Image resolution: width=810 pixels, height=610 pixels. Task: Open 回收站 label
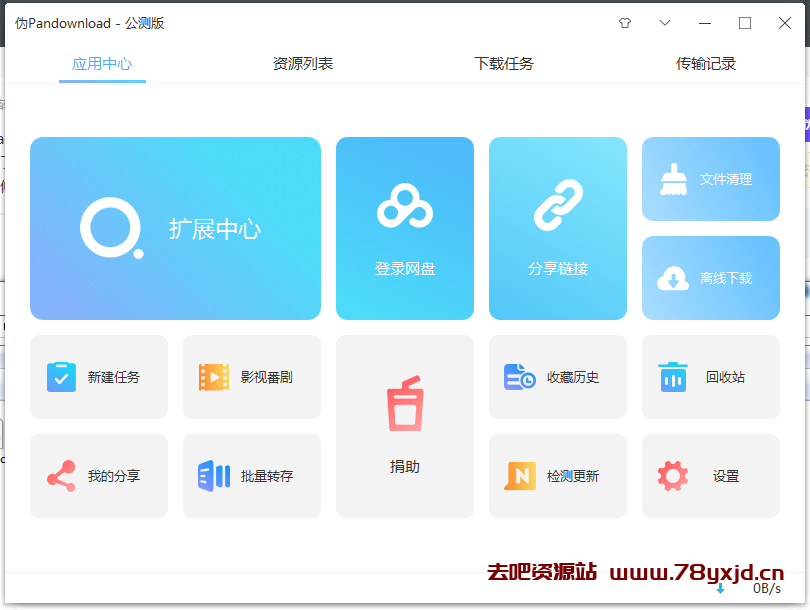[x=725, y=377]
